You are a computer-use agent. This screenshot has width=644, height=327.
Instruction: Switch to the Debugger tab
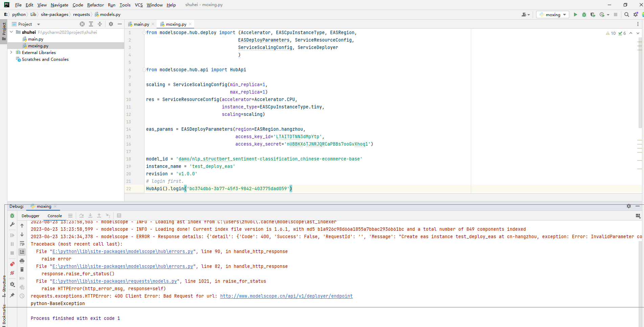(30, 216)
